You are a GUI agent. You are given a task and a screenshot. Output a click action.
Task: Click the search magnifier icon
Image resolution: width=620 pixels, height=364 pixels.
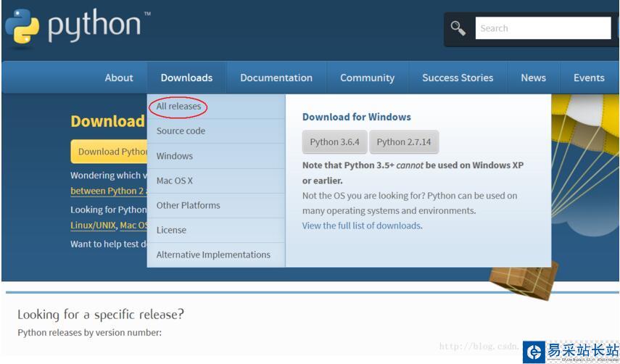(458, 28)
